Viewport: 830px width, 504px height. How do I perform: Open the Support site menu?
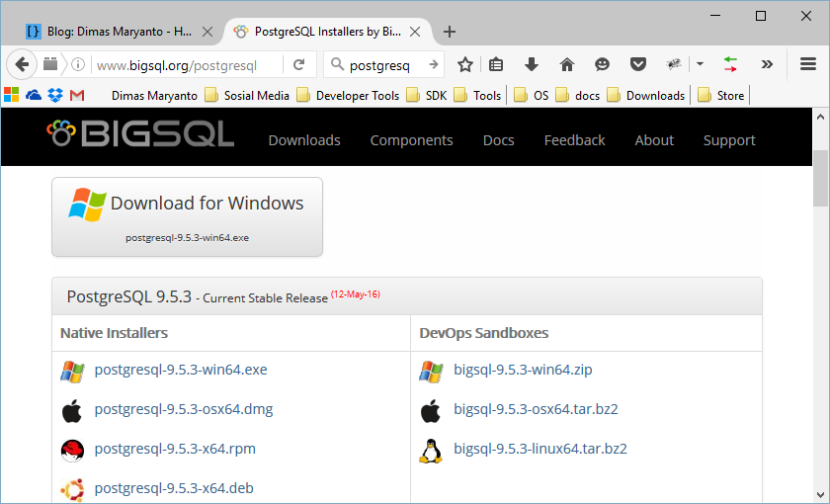(729, 140)
